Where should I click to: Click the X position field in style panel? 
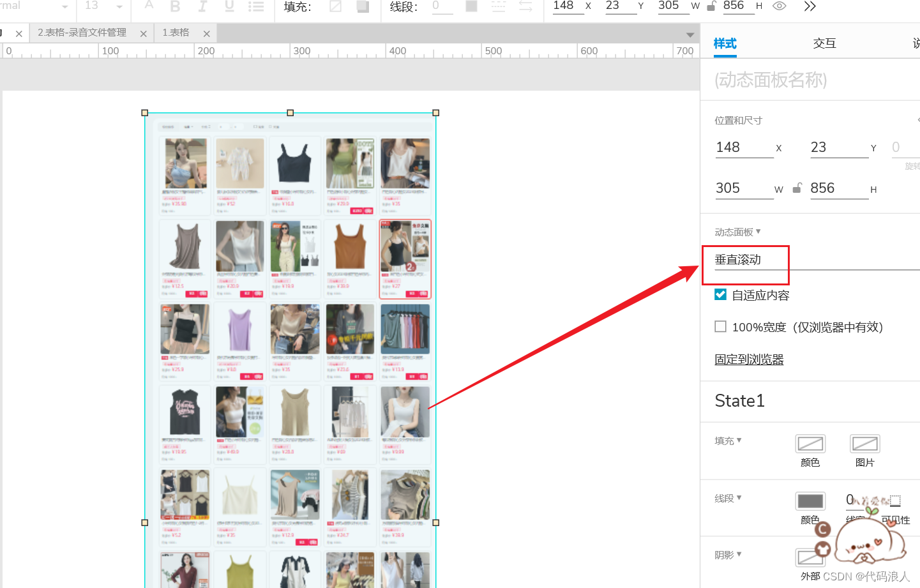click(x=744, y=147)
